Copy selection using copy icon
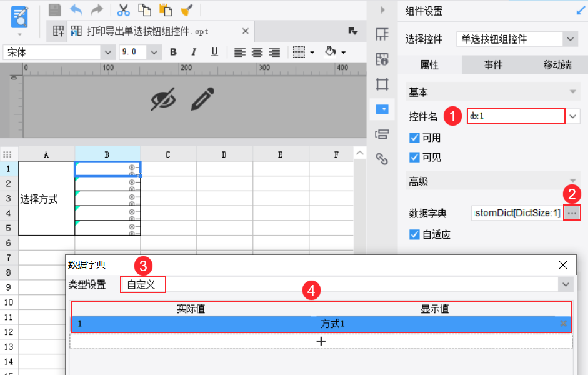Image resolution: width=588 pixels, height=375 pixels. [144, 10]
